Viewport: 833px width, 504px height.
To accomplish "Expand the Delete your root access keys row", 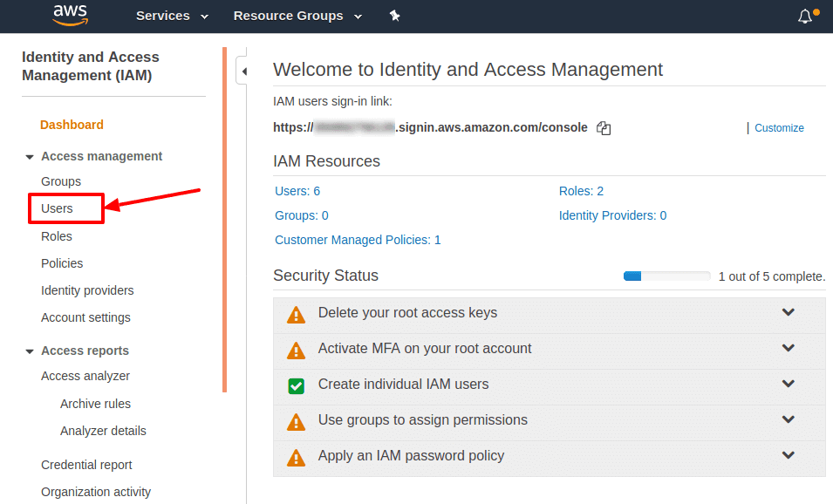I will [x=789, y=312].
